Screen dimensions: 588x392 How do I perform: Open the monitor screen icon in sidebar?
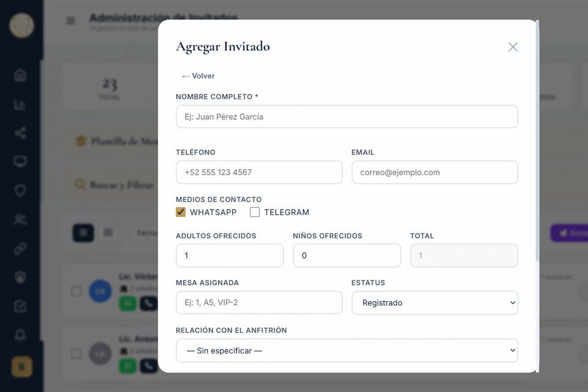(x=20, y=162)
